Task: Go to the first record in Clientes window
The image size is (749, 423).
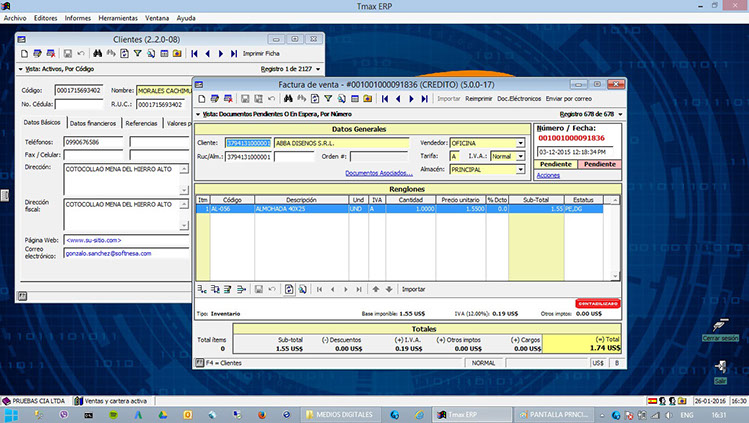Action: click(193, 52)
